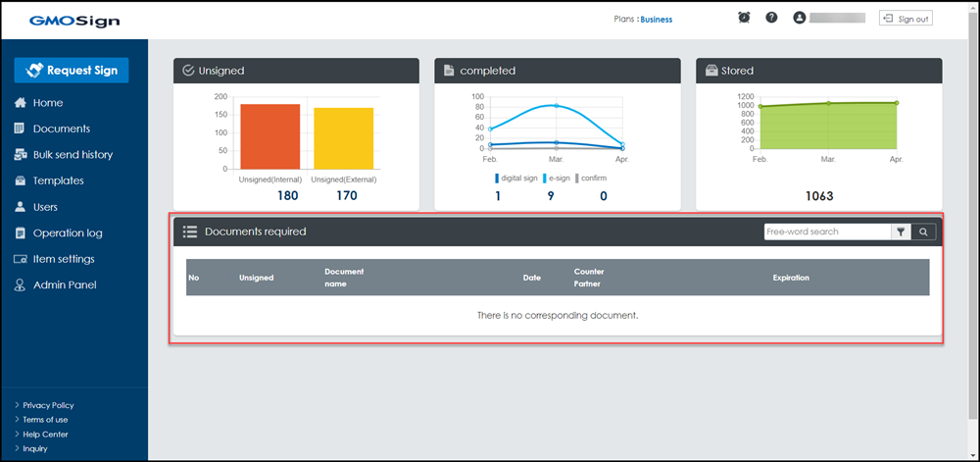Click the Request Sign button
The height and width of the screenshot is (462, 980).
(x=72, y=70)
